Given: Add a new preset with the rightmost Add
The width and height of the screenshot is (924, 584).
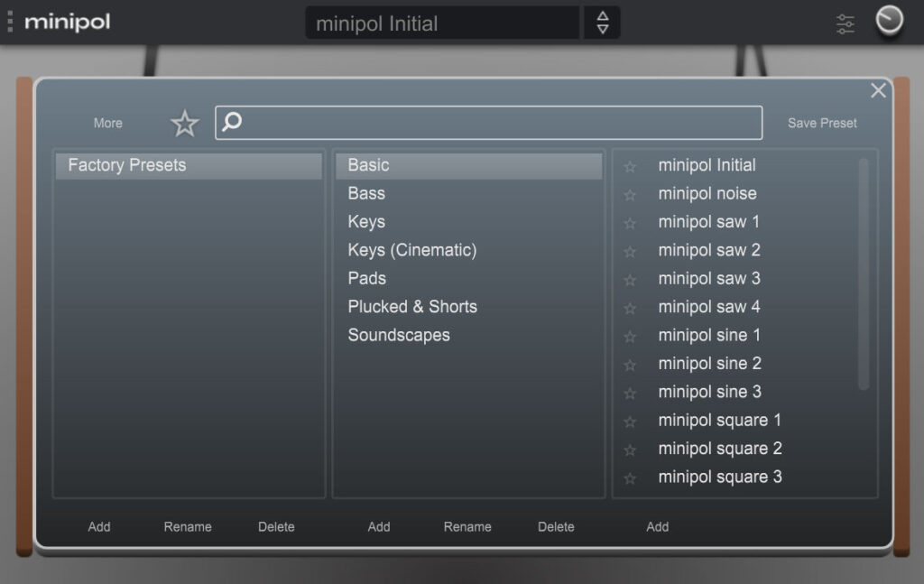Looking at the screenshot, I should (x=657, y=526).
